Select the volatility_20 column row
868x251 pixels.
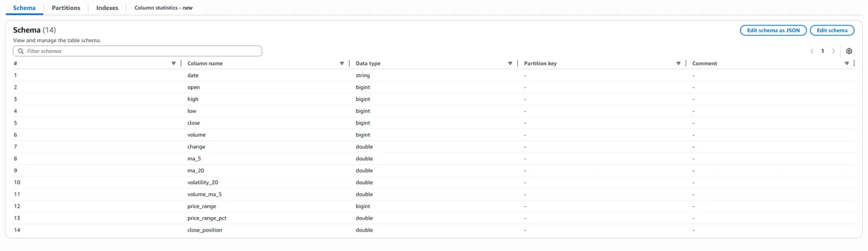pos(206,182)
